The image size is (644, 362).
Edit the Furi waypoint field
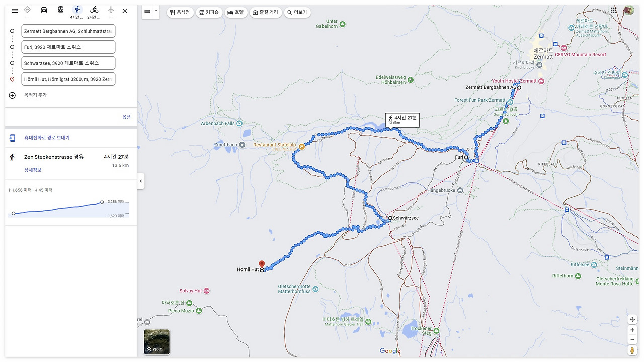pyautogui.click(x=68, y=47)
